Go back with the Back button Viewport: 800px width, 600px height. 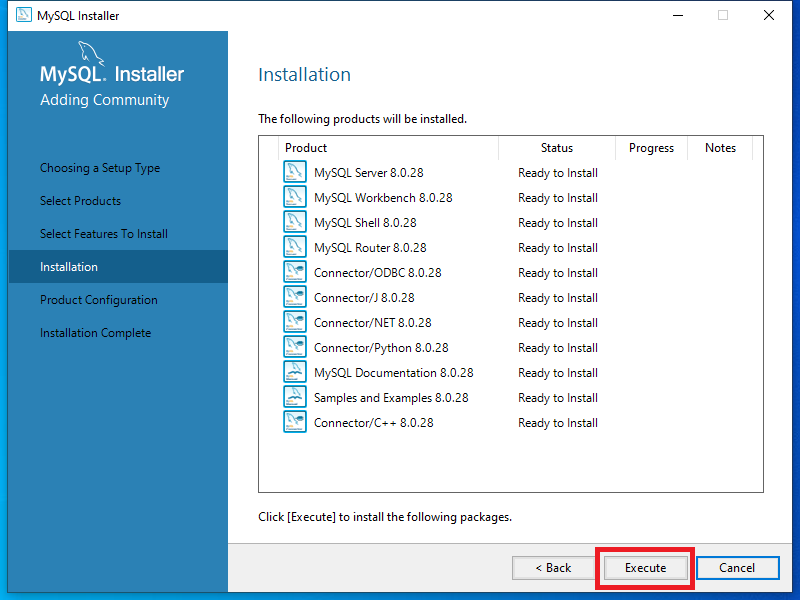(554, 568)
